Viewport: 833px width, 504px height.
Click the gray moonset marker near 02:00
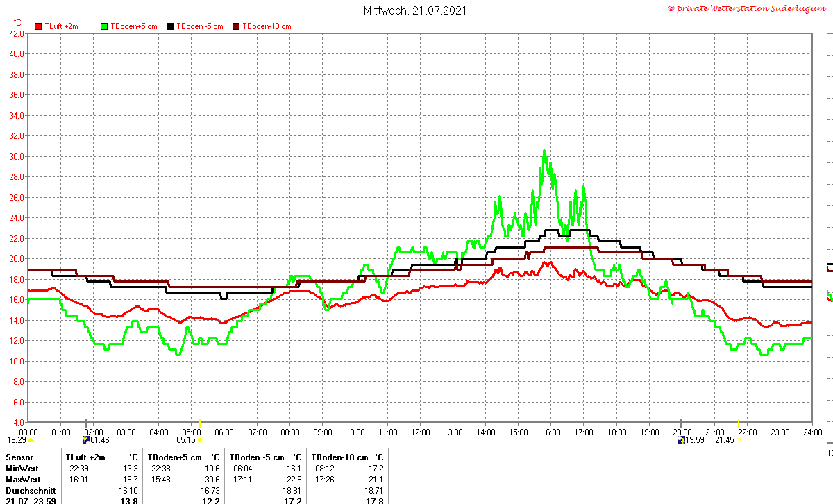[86, 423]
